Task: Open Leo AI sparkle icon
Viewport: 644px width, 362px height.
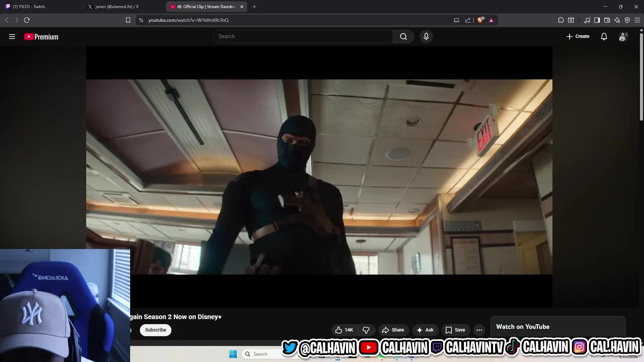Action: [617, 20]
